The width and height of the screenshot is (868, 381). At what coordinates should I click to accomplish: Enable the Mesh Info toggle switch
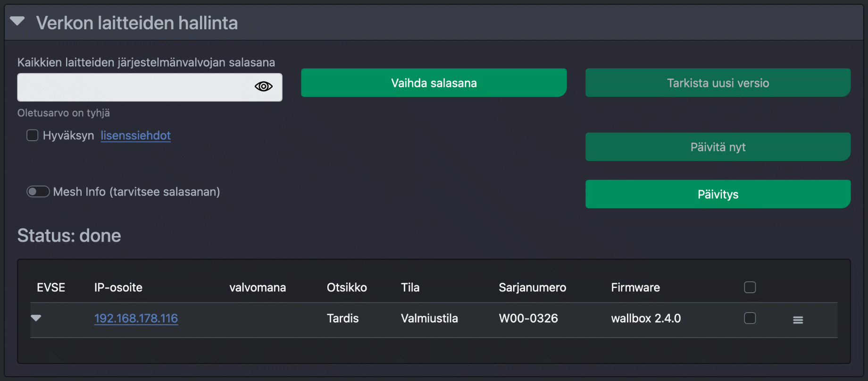[x=38, y=192]
